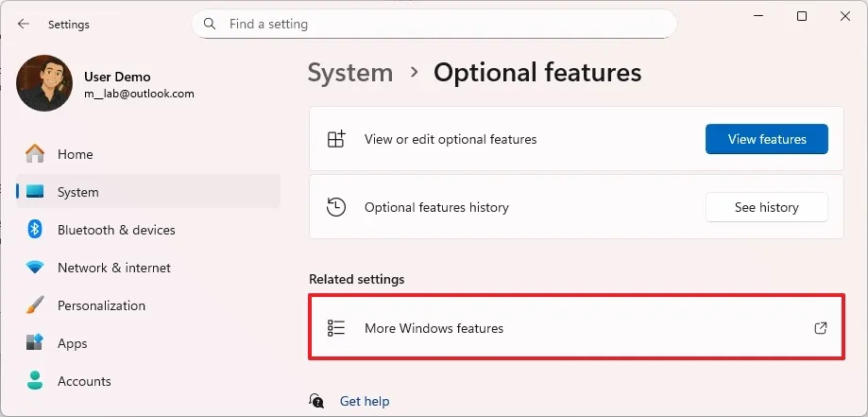Open the user profile picture
The image size is (868, 417).
pyautogui.click(x=44, y=83)
